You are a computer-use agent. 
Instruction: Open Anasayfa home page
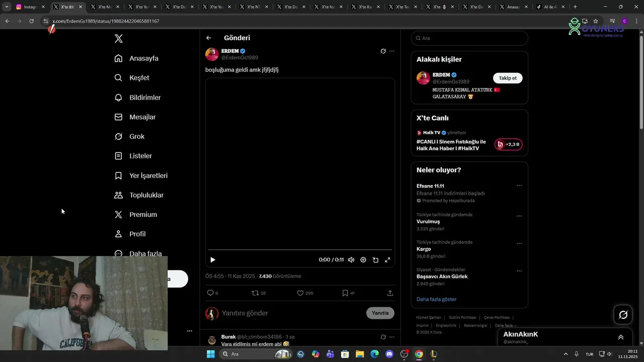click(x=136, y=58)
